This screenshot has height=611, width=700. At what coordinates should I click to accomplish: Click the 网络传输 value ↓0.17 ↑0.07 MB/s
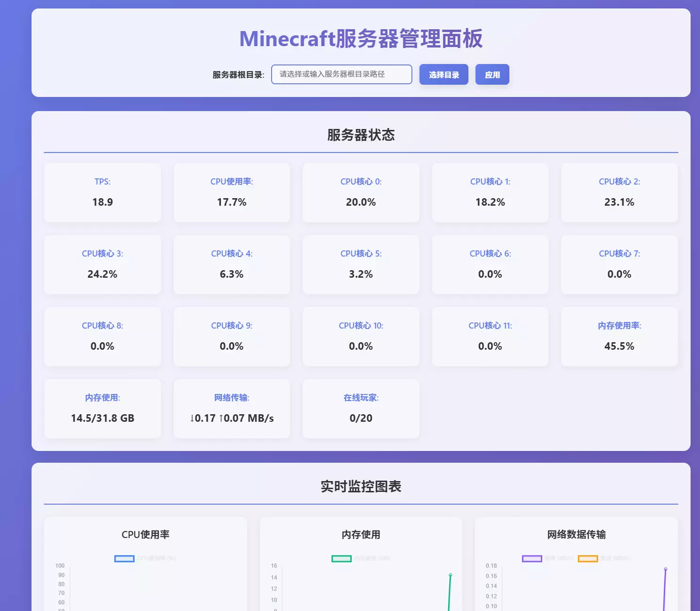232,418
